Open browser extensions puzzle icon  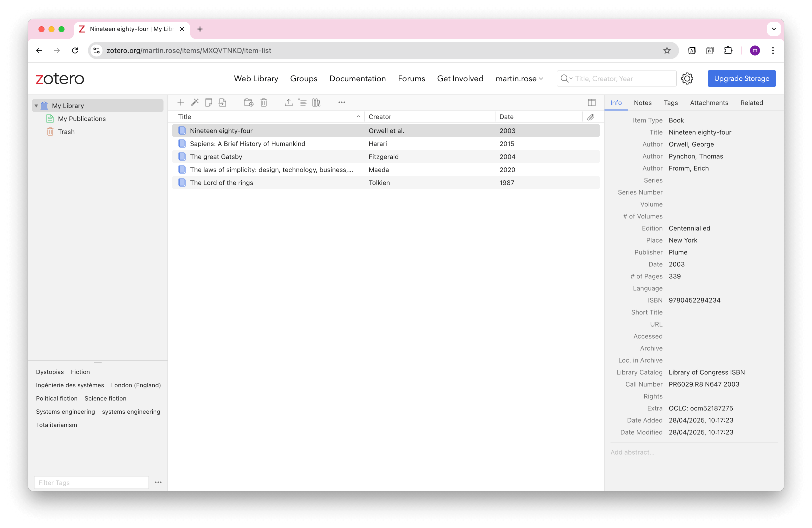pos(728,50)
